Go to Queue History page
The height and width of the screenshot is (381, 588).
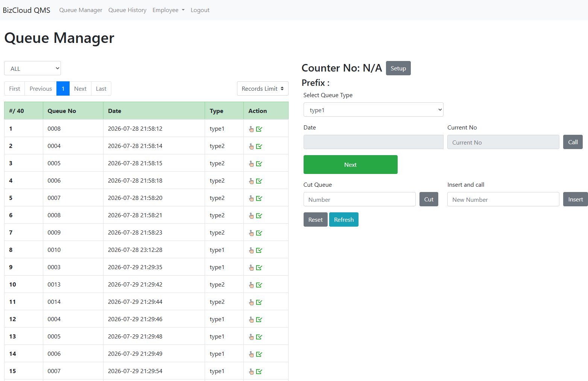pos(127,10)
